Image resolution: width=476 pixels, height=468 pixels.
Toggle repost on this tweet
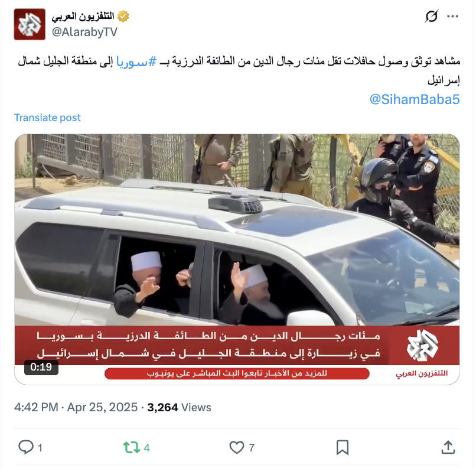pyautogui.click(x=132, y=447)
